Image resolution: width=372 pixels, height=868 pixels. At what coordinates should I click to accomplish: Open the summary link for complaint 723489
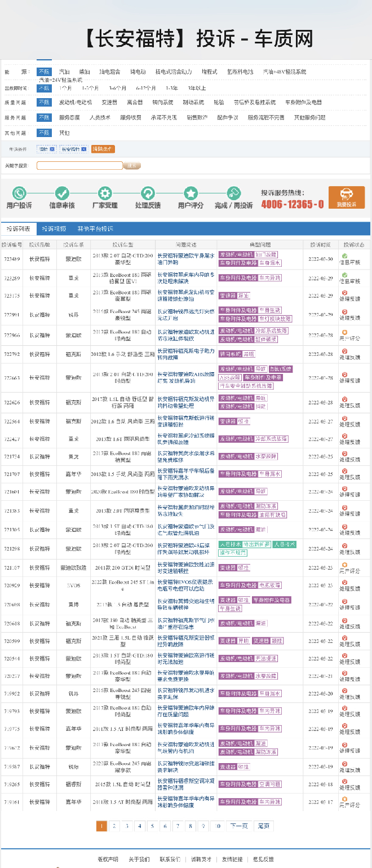click(185, 259)
